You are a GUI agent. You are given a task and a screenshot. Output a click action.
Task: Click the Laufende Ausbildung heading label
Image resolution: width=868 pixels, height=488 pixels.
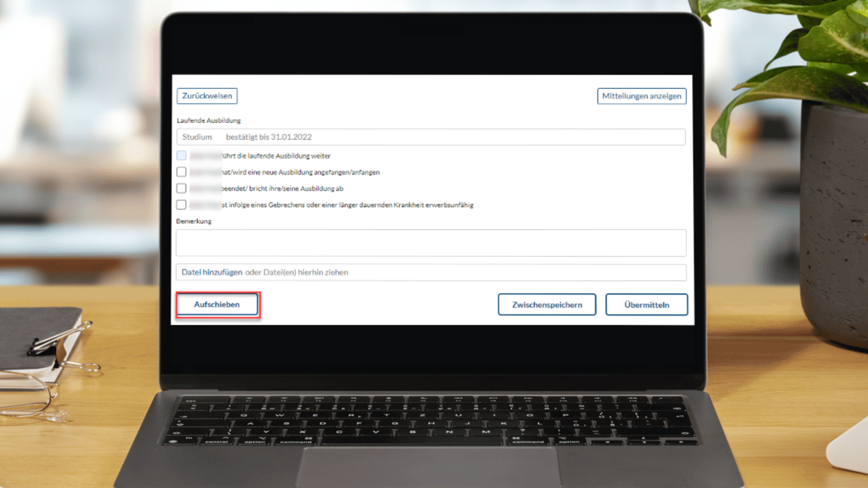(x=208, y=120)
